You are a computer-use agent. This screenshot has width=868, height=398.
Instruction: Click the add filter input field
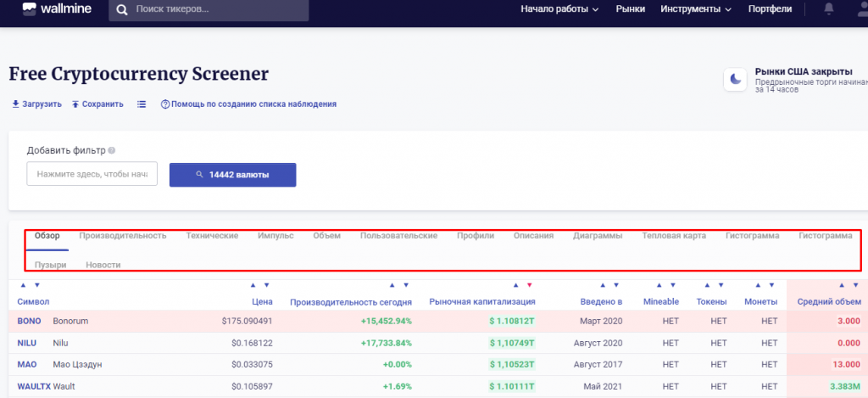tap(92, 174)
